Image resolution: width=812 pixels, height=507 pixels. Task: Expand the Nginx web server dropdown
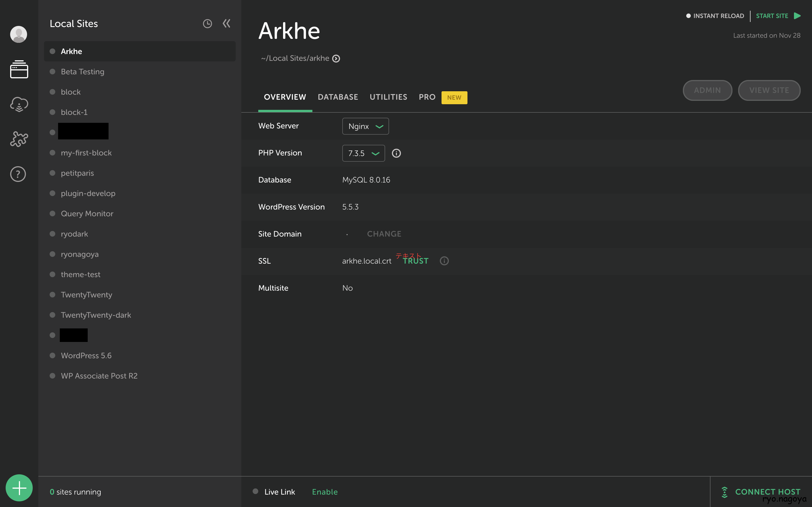coord(365,126)
